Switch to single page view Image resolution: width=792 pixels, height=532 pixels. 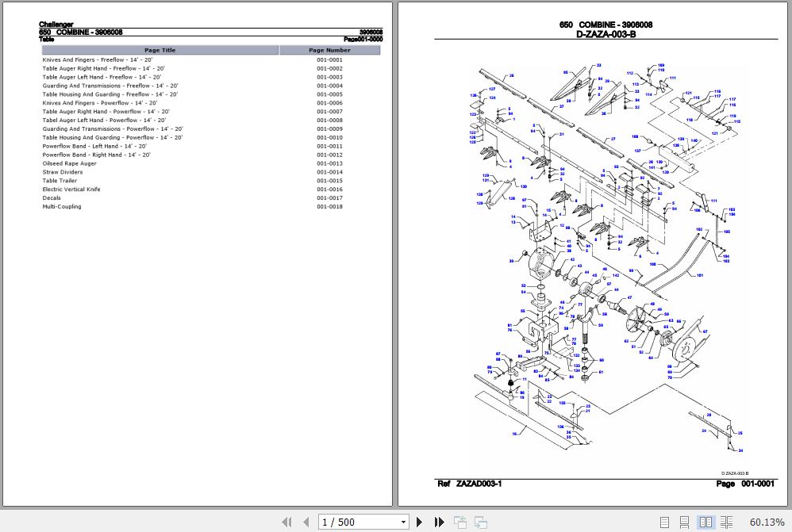tap(665, 522)
